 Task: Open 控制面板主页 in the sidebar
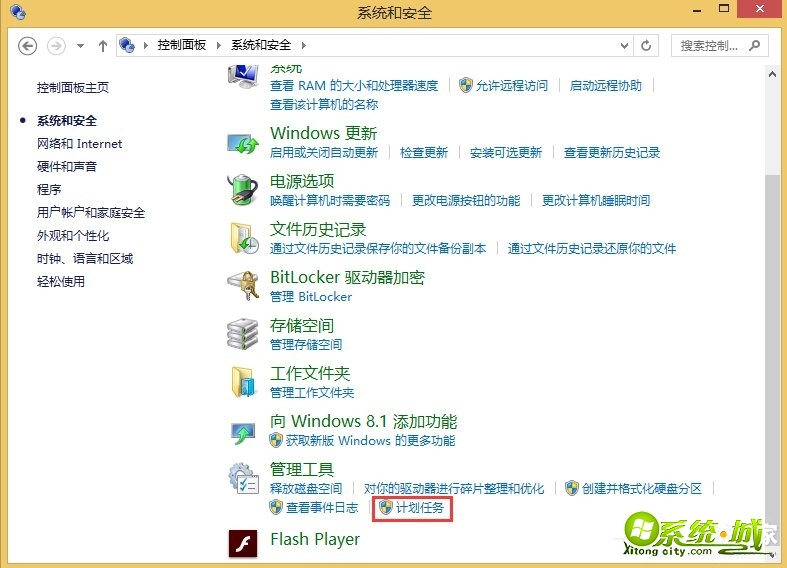tap(73, 88)
